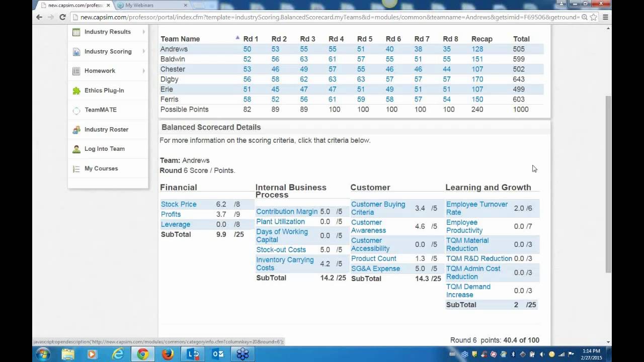Image resolution: width=644 pixels, height=362 pixels.
Task: Open the Product Count link
Action: pyautogui.click(x=374, y=258)
